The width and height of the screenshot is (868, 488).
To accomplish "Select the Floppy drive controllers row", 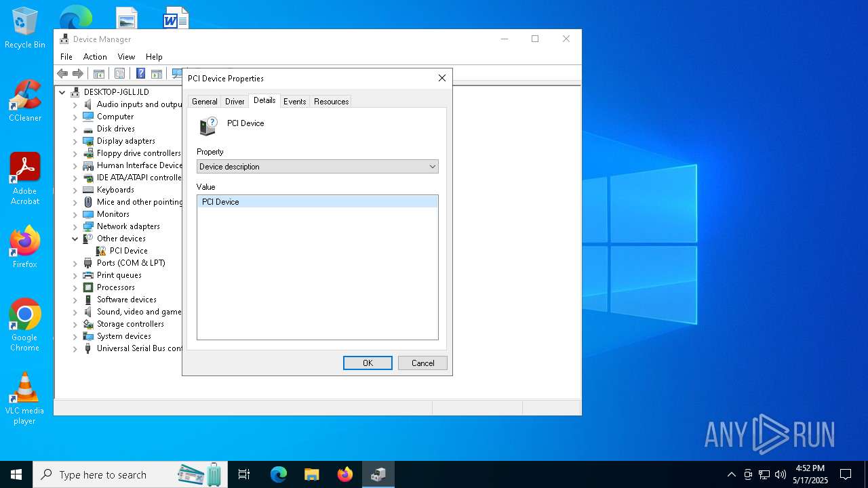I will (132, 153).
